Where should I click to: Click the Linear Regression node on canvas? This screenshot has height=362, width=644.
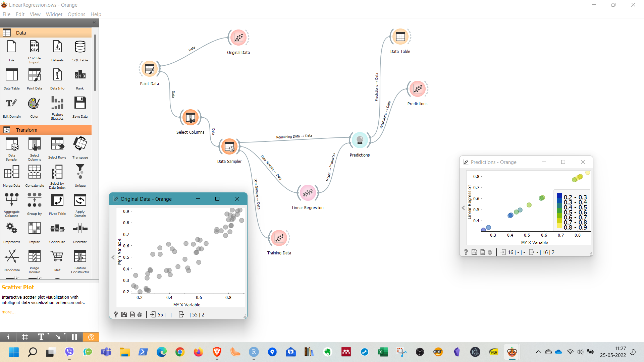click(308, 193)
